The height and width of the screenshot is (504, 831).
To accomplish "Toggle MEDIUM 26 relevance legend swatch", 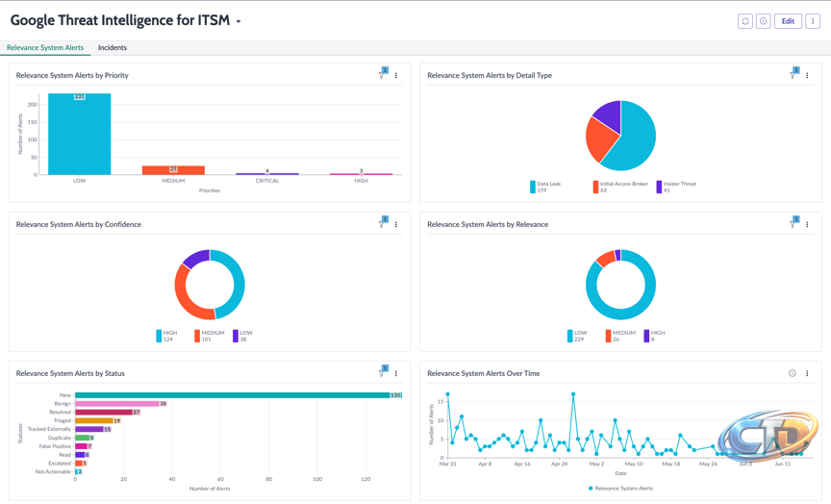I will (x=609, y=336).
